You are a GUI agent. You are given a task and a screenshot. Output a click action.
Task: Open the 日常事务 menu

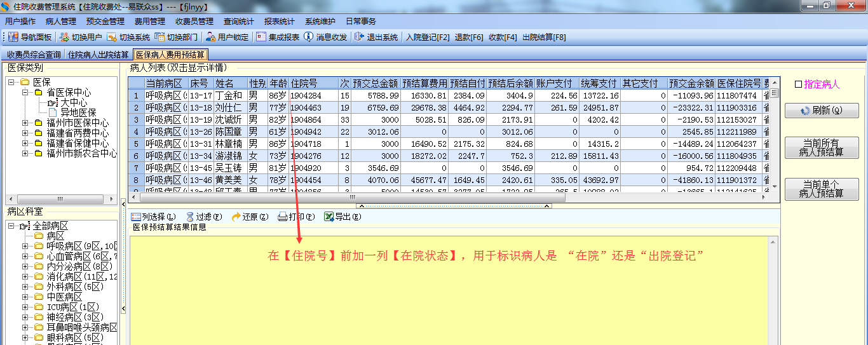[361, 22]
